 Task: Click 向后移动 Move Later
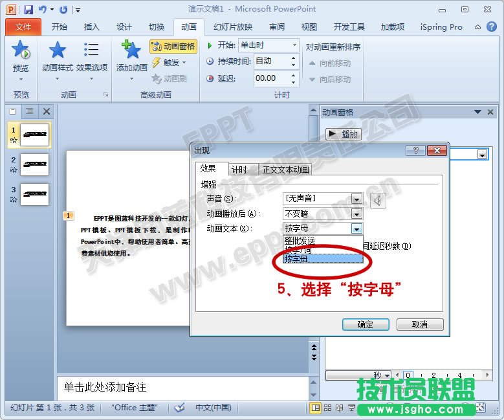pos(330,79)
